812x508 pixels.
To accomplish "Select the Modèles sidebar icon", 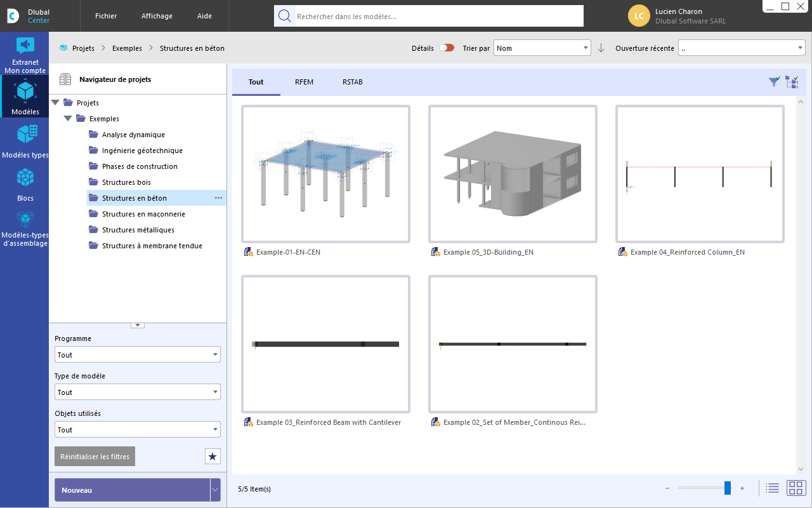I will tap(25, 97).
